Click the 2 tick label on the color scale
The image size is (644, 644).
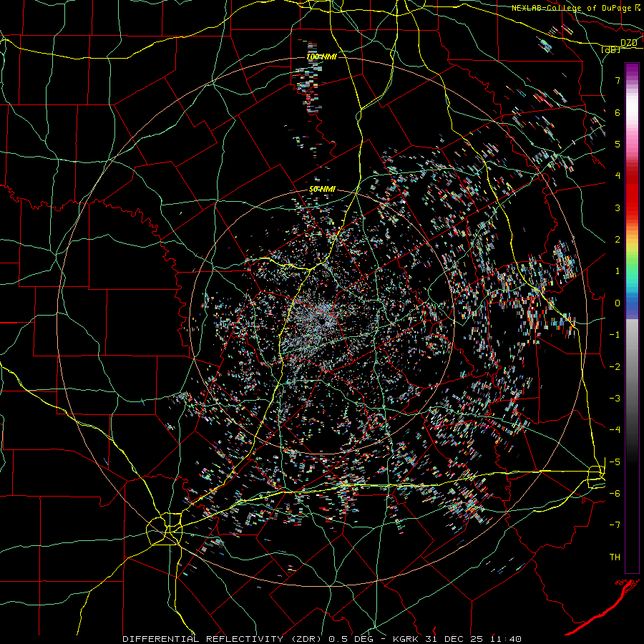coord(618,240)
